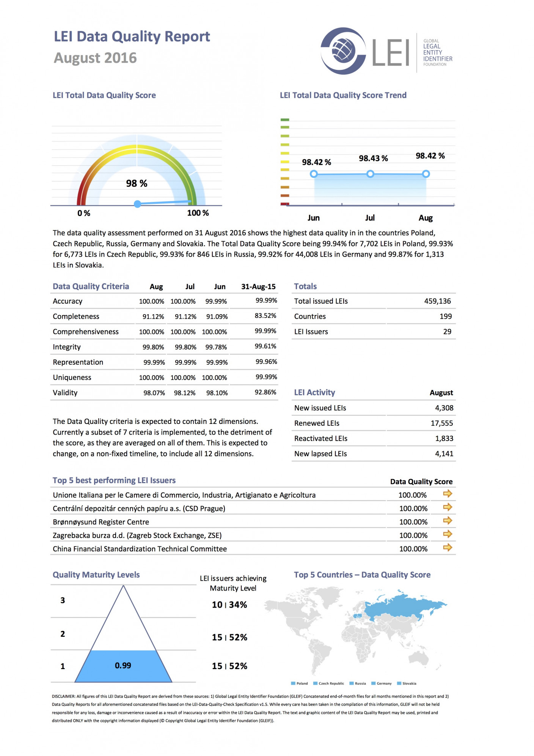Screen dimensions: 534x756
Task: Click the Renewed LEIs value 17,555
Action: click(x=442, y=423)
